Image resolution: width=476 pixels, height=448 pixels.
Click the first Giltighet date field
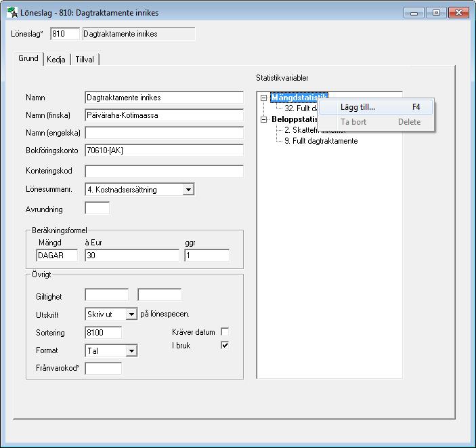point(106,295)
